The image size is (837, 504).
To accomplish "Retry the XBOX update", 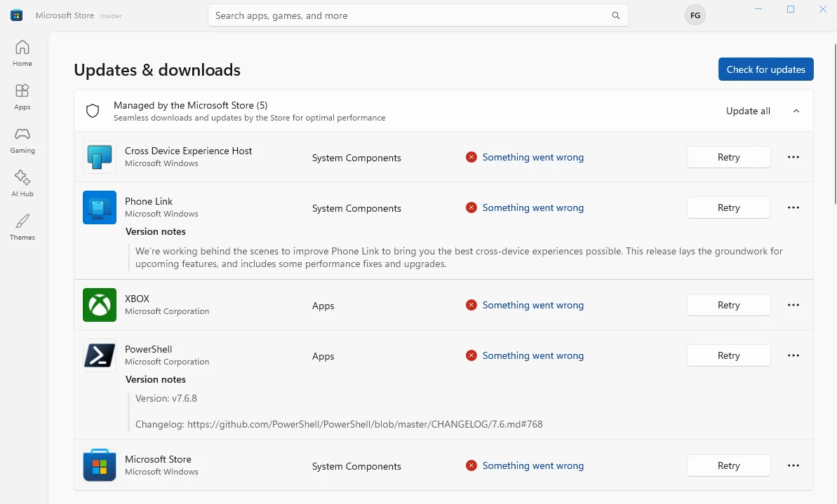I will 729,305.
